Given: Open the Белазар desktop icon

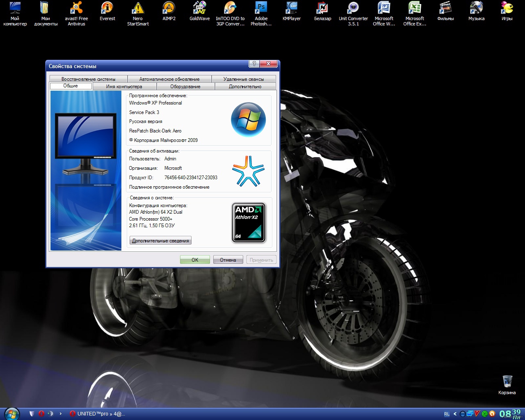Looking at the screenshot, I should [x=322, y=11].
